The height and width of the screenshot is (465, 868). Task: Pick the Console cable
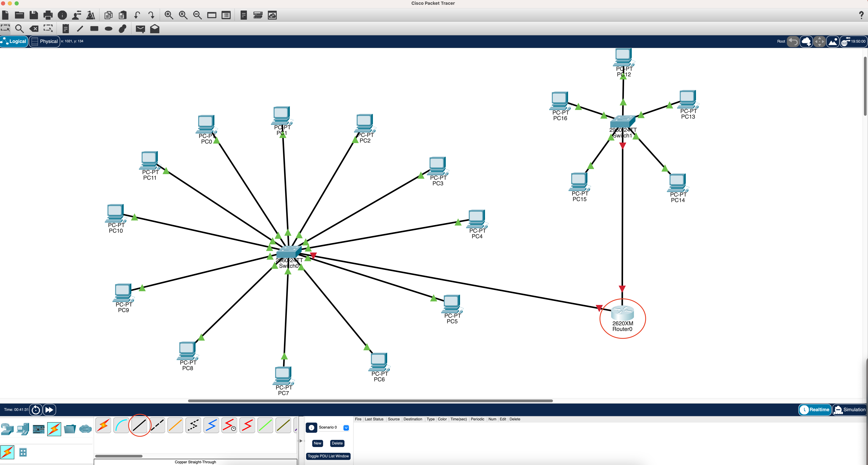[x=121, y=425]
